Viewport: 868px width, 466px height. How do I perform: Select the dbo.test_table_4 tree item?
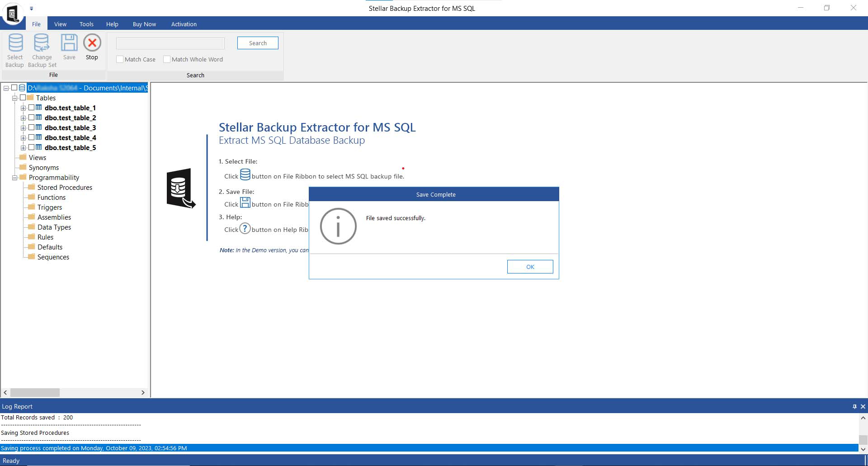(x=70, y=137)
